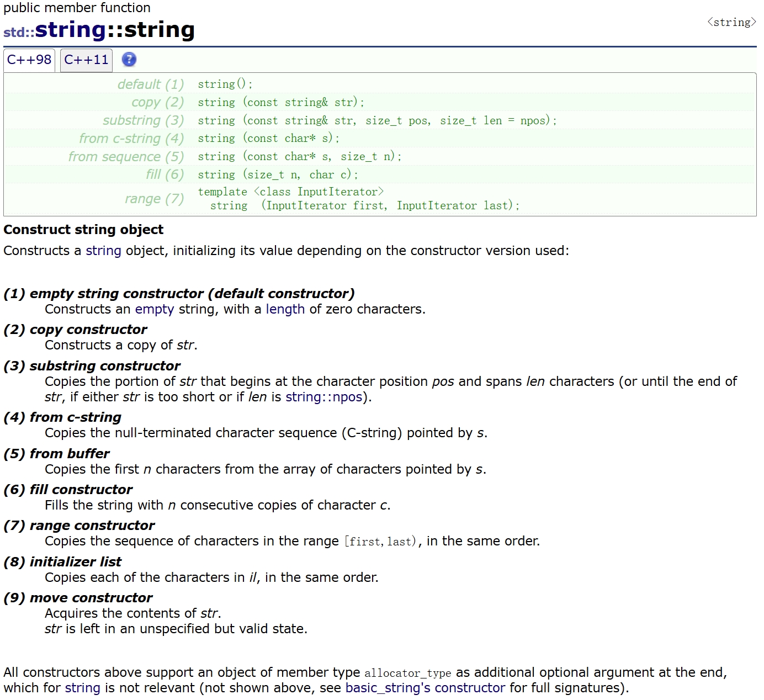Click the '(7) range constructor' heading
The image size is (764, 700).
click(x=79, y=526)
